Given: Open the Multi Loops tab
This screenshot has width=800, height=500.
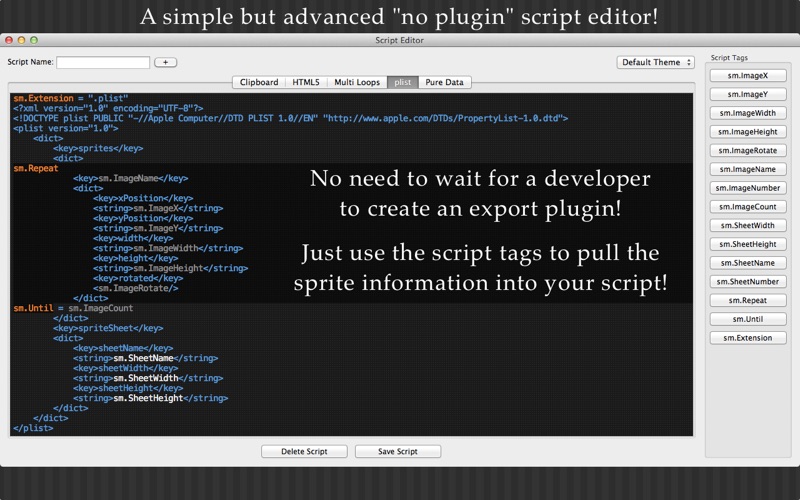Looking at the screenshot, I should coord(357,82).
